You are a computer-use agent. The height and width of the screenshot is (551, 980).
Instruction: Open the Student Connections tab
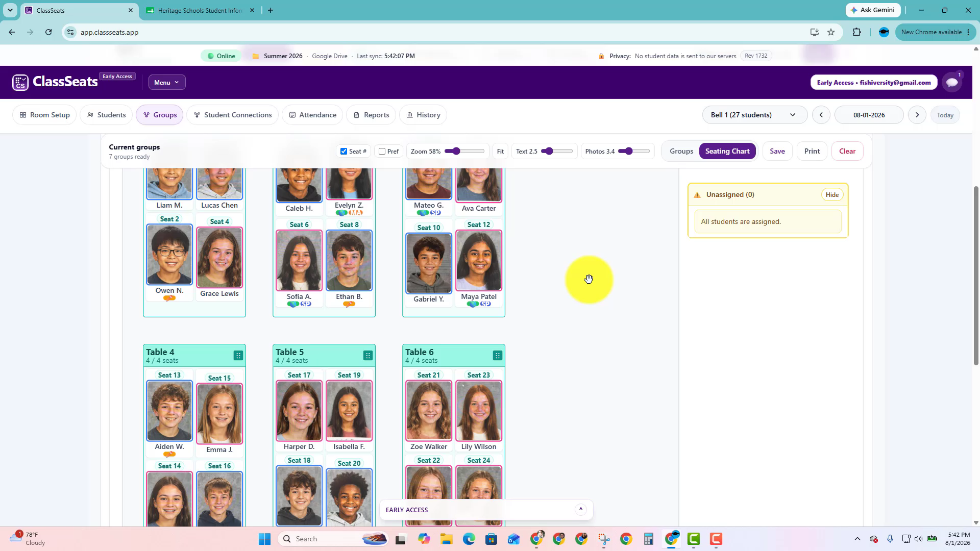point(232,115)
